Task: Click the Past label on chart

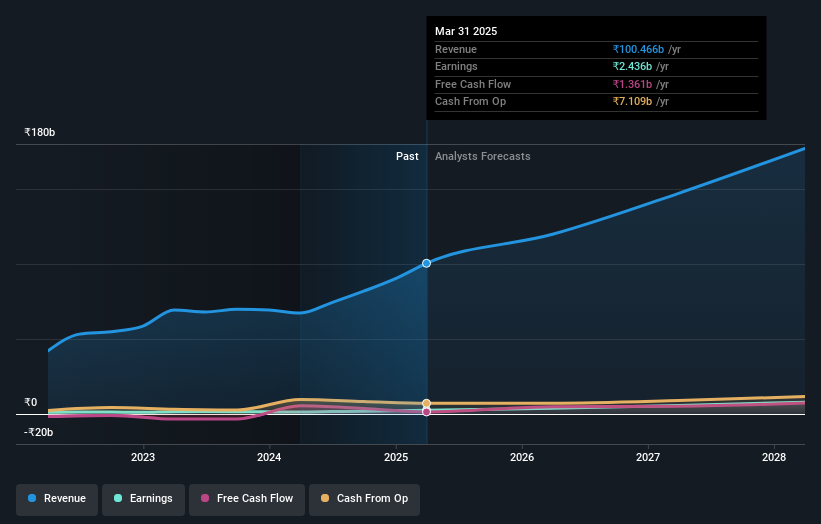Action: click(407, 157)
